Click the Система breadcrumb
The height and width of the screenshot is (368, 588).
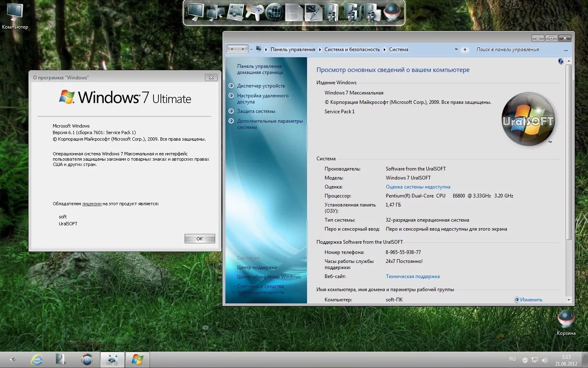coord(399,49)
